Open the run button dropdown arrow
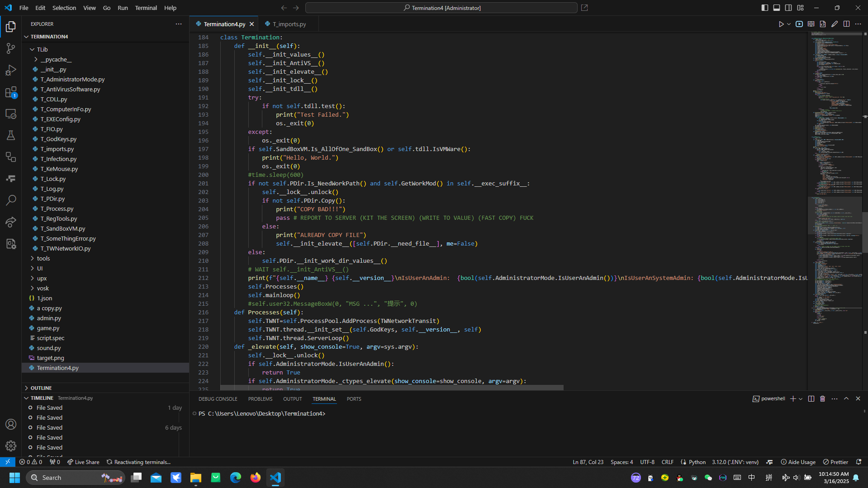868x488 pixels. 789,24
